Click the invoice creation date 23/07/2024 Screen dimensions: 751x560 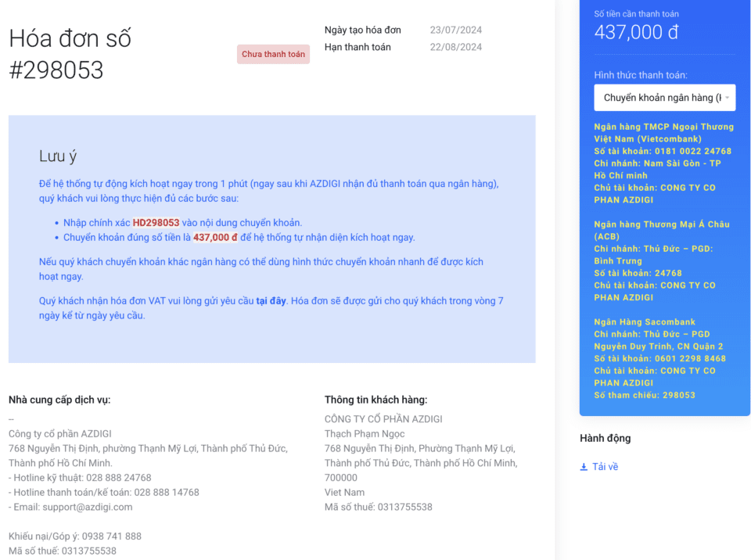[x=455, y=31]
